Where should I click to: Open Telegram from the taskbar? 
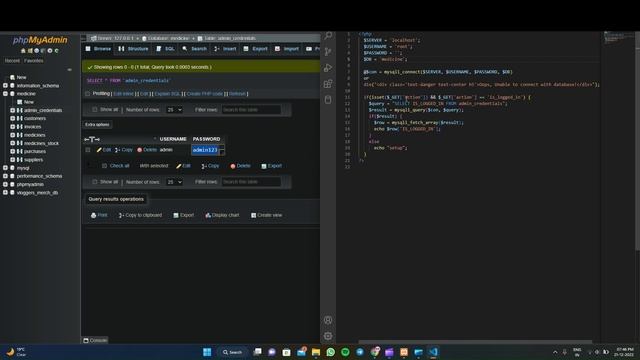click(x=360, y=352)
